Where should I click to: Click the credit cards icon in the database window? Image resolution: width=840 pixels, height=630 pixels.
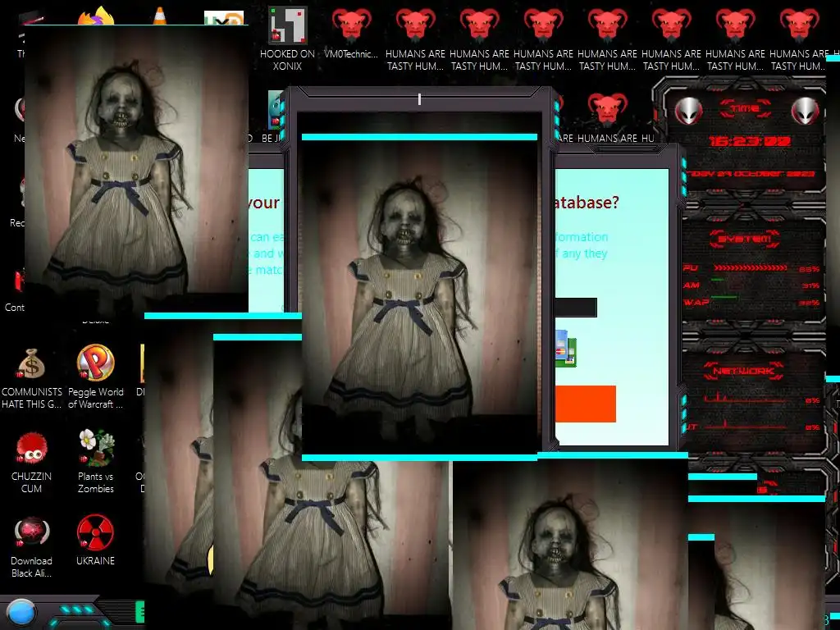tap(565, 348)
